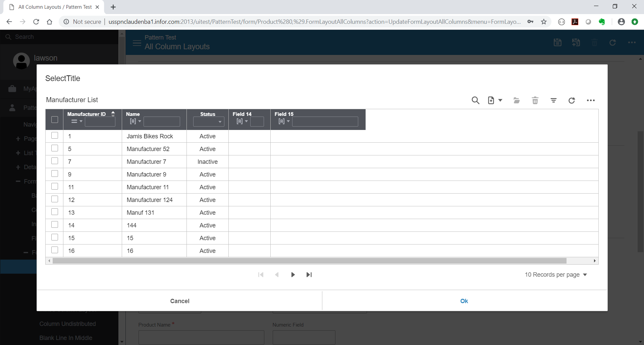644x345 pixels.
Task: Click the Manufacturer ID filter input
Action: coord(100,122)
